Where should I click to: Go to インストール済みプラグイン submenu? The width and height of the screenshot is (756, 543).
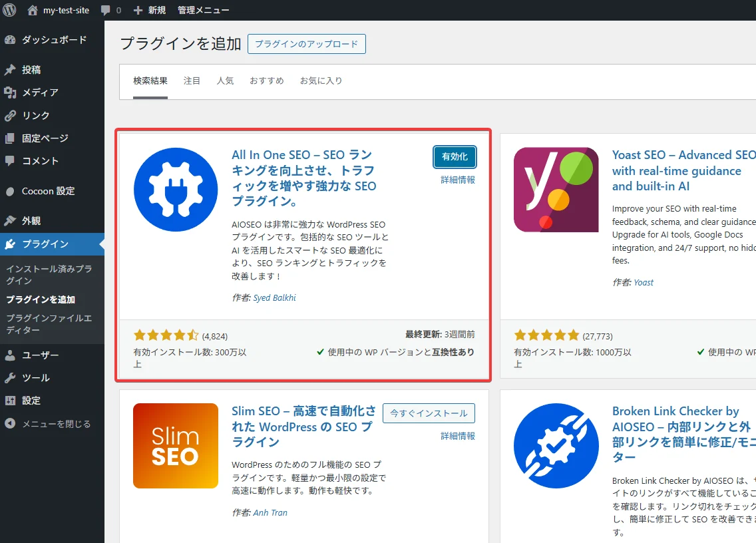click(x=49, y=275)
